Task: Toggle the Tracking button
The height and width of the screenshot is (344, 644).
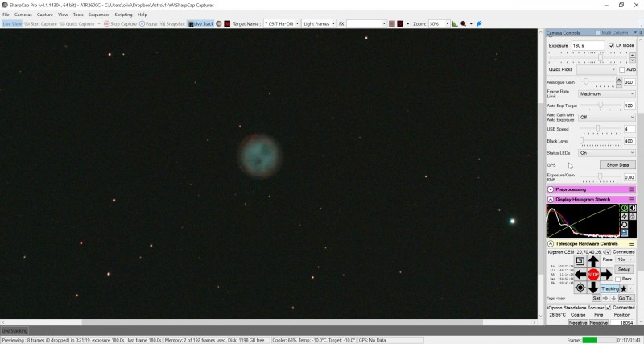Action: pyautogui.click(x=610, y=289)
